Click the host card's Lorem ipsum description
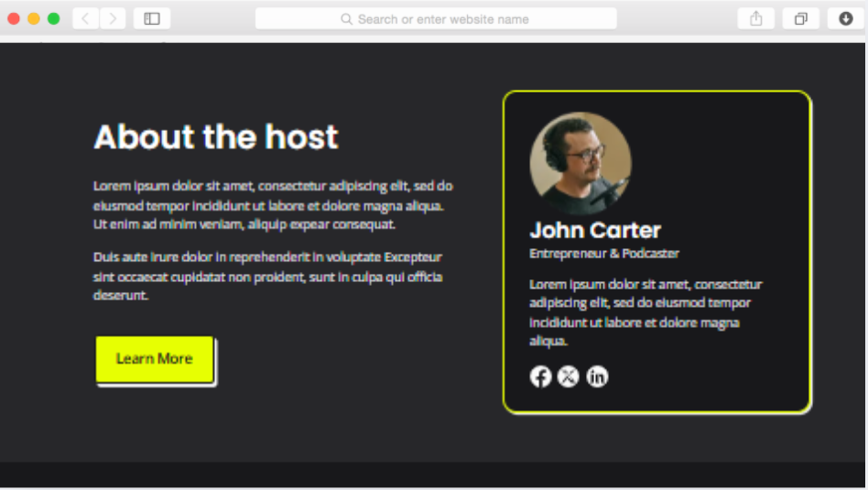This screenshot has height=490, width=868. (646, 312)
